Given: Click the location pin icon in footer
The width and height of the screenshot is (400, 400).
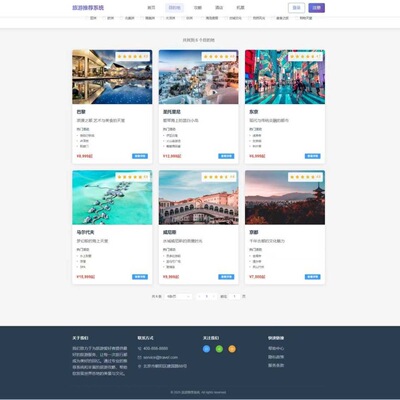Looking at the screenshot, I should coord(139,366).
